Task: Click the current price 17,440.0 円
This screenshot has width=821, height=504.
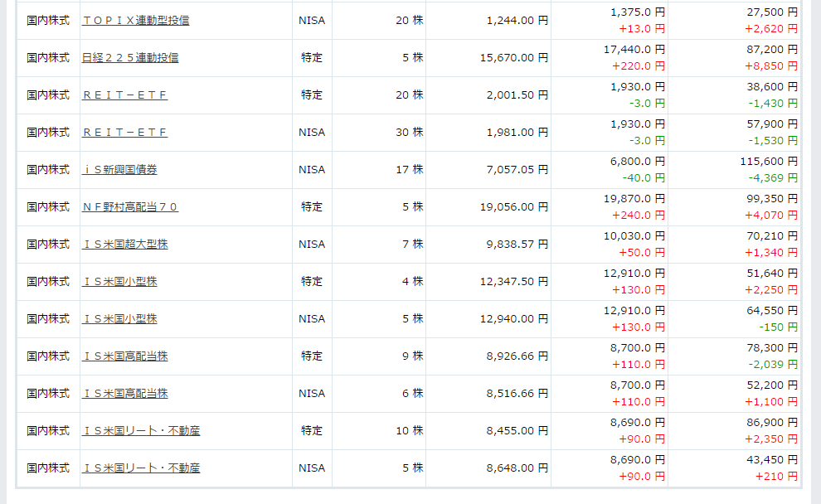Action: click(x=634, y=49)
